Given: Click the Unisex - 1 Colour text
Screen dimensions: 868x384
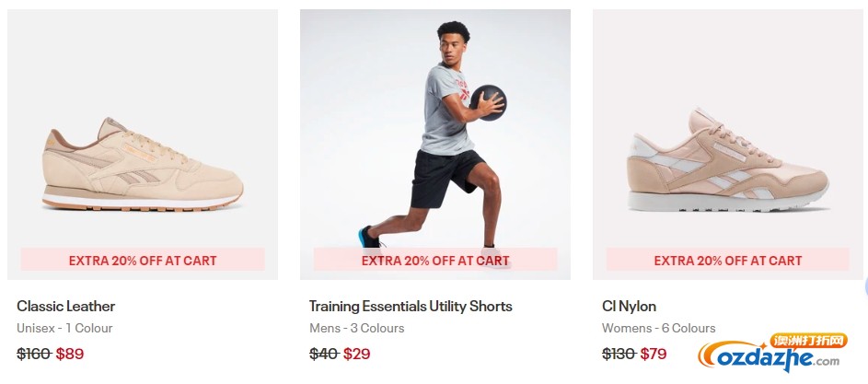Looking at the screenshot, I should [x=64, y=328].
